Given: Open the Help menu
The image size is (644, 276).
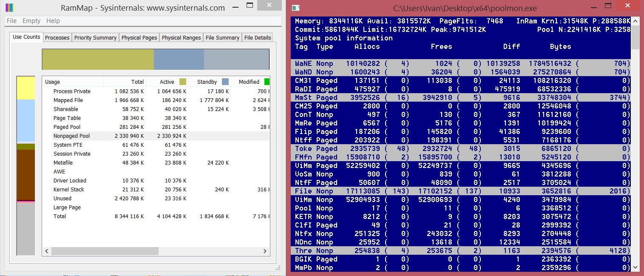Looking at the screenshot, I should (x=53, y=21).
